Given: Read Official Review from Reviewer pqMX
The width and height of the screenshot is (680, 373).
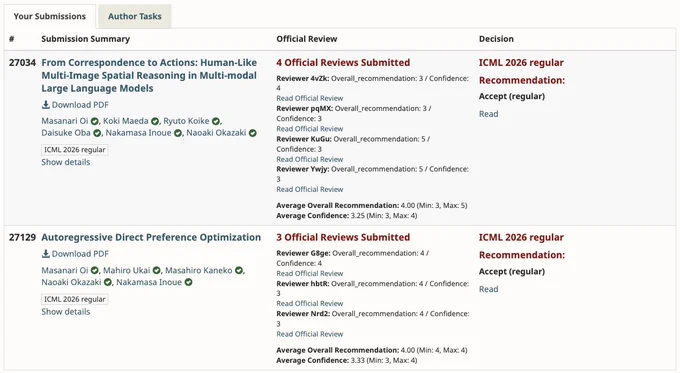Looking at the screenshot, I should [x=310, y=129].
